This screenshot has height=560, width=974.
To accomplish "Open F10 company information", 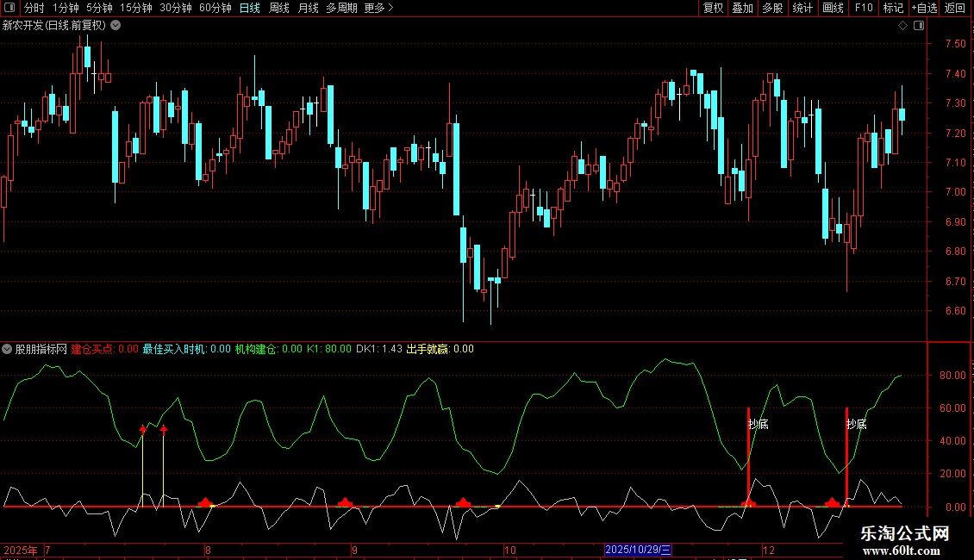I will pos(864,8).
